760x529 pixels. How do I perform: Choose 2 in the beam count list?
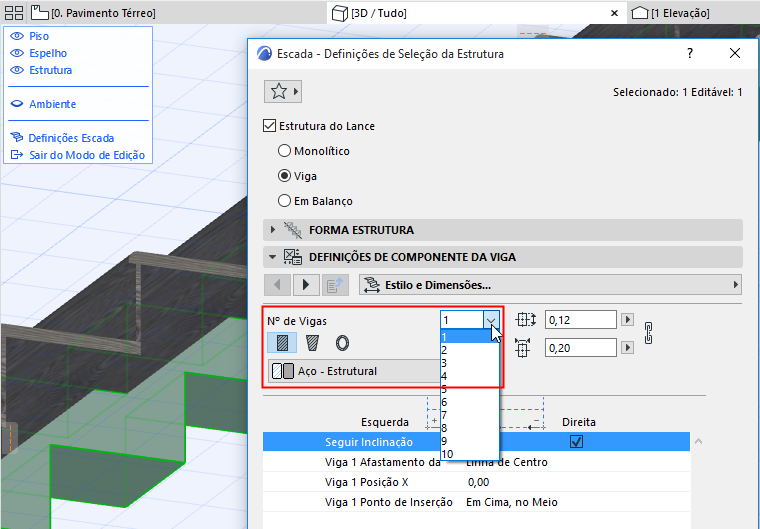pos(469,350)
